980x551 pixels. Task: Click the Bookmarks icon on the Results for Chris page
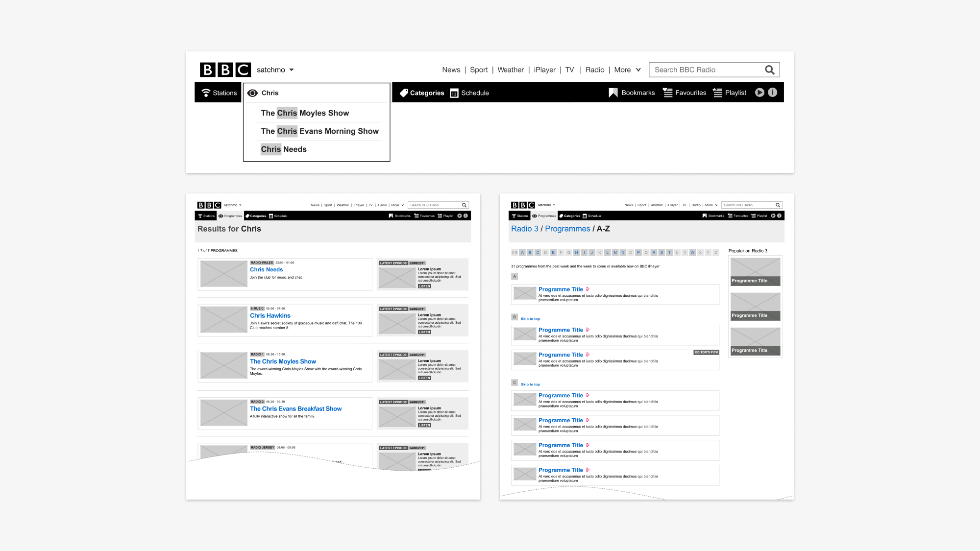pos(391,216)
